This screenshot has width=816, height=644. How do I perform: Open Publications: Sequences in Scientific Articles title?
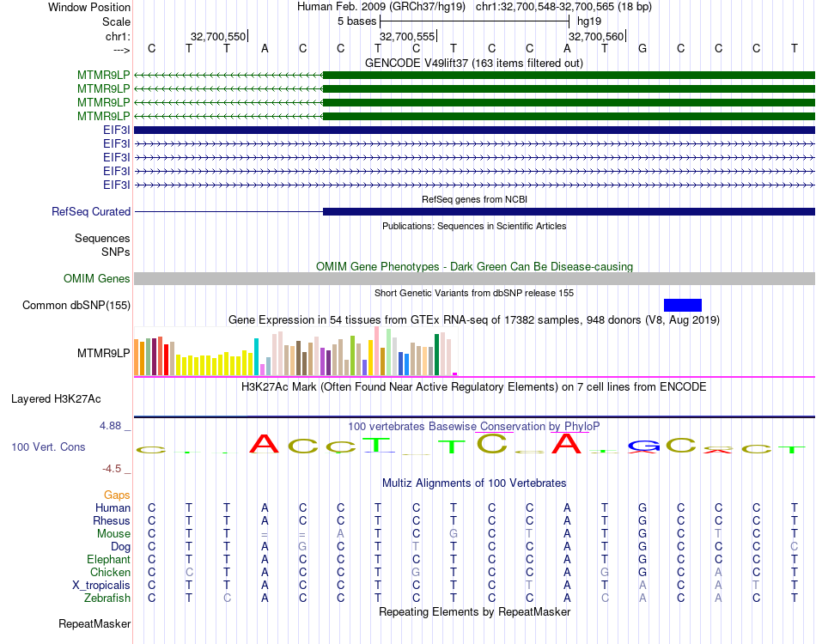tap(474, 226)
